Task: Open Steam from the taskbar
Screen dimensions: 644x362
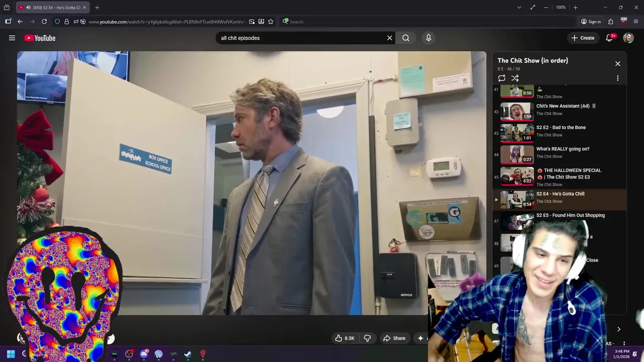Action: [x=188, y=354]
